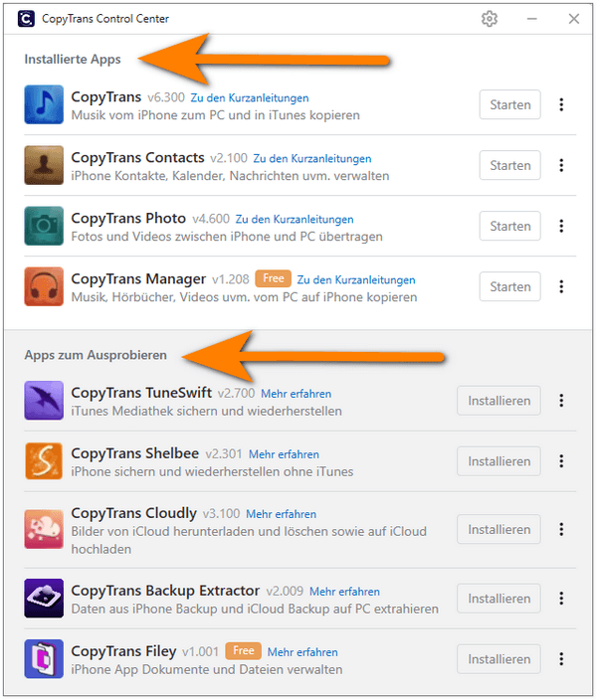Click the CopyTrans Cloudly cloud icon
Image resolution: width=597 pixels, height=700 pixels.
point(44,529)
